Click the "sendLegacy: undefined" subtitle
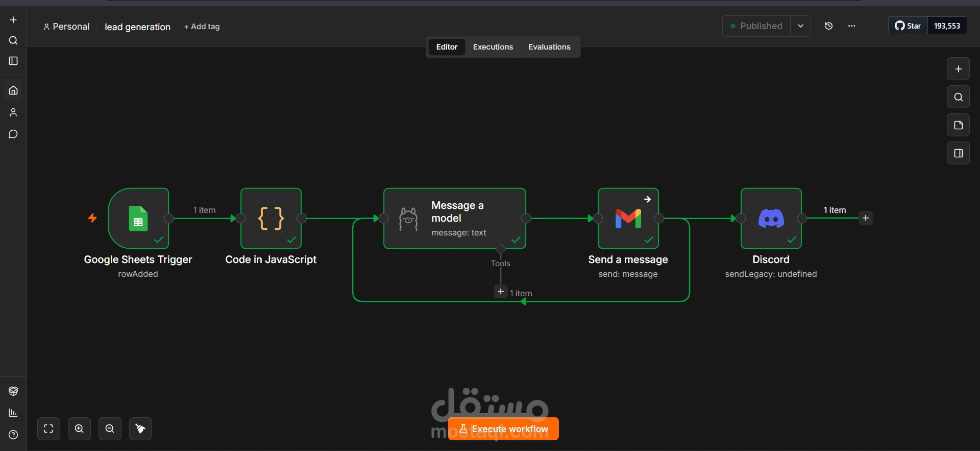This screenshot has width=980, height=451. (771, 274)
